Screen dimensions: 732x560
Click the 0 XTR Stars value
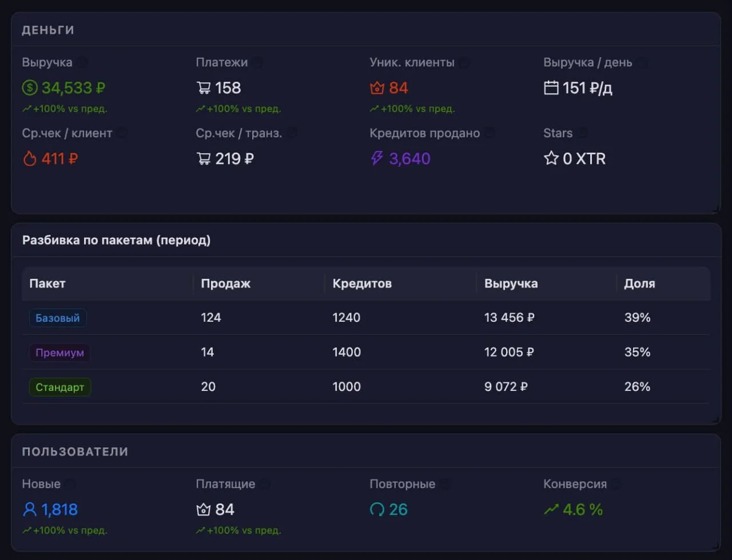[584, 158]
